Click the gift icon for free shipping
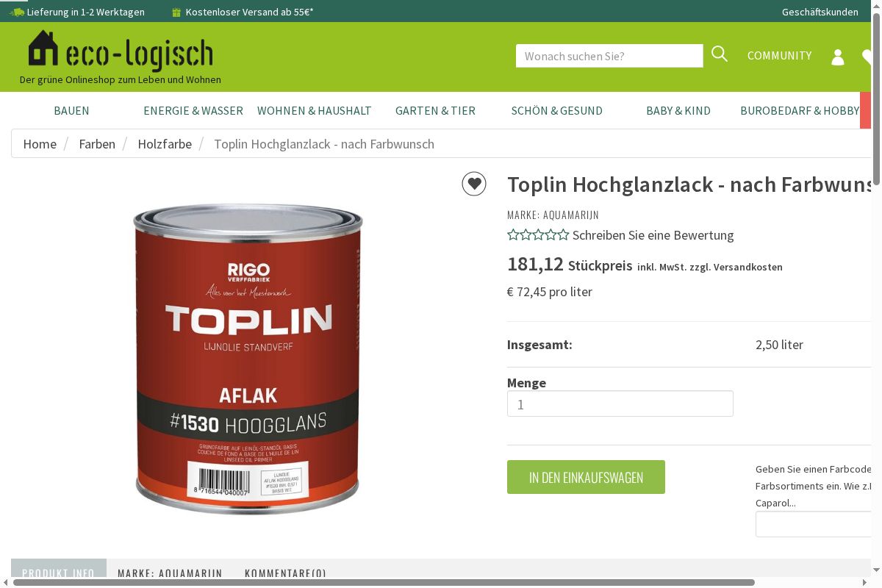The width and height of the screenshot is (882, 588). pos(176,12)
